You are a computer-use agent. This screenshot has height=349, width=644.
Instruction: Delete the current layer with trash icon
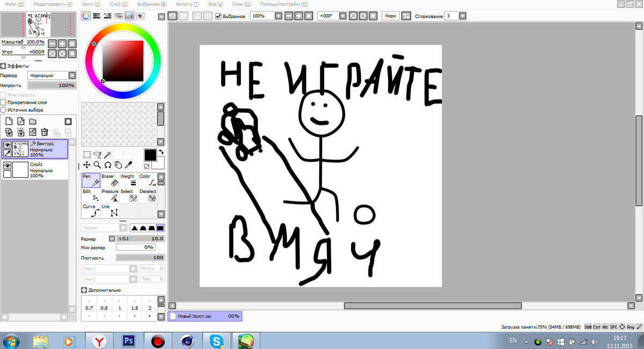(45, 132)
